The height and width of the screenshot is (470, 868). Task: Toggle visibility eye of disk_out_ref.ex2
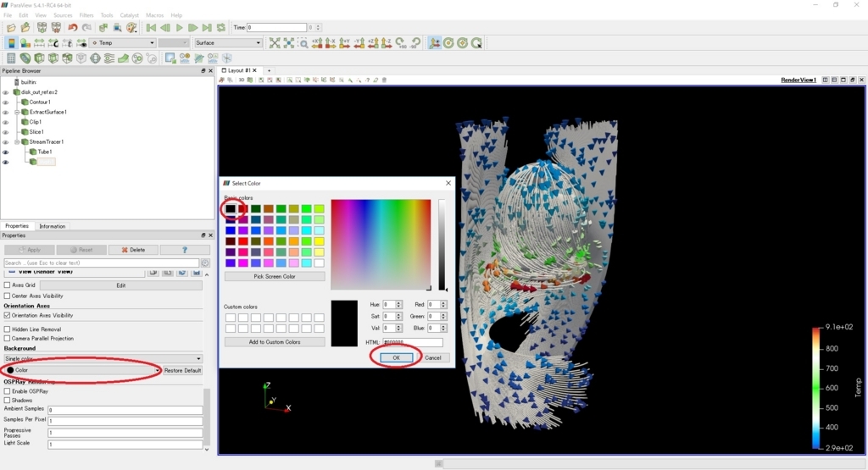point(6,92)
